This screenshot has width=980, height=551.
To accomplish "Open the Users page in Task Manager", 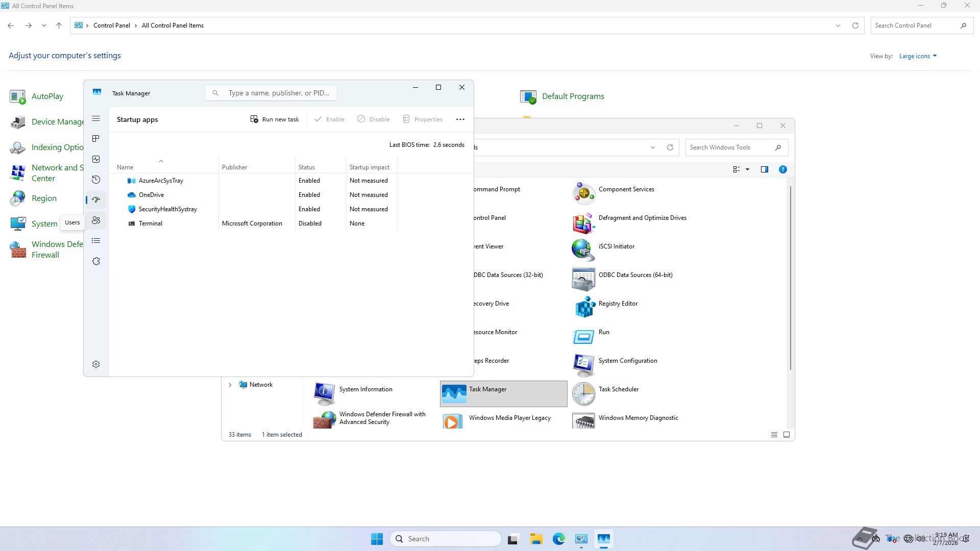I will click(x=95, y=220).
